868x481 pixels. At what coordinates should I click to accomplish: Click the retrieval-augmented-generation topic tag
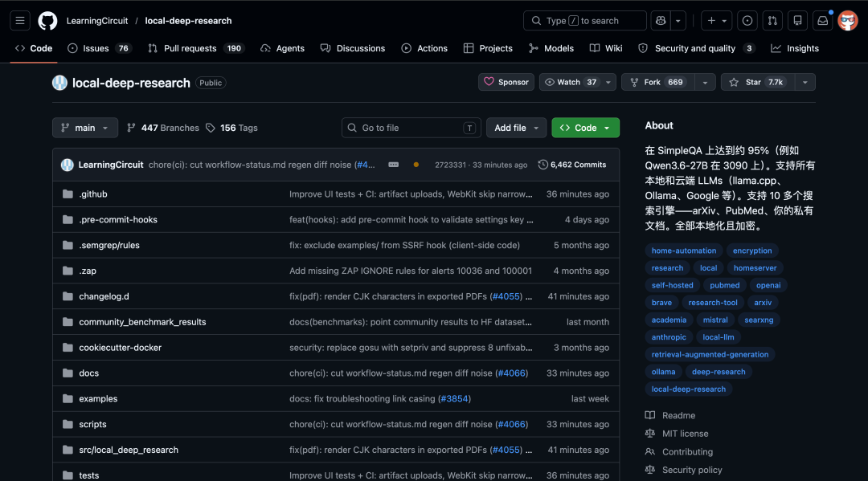click(710, 354)
